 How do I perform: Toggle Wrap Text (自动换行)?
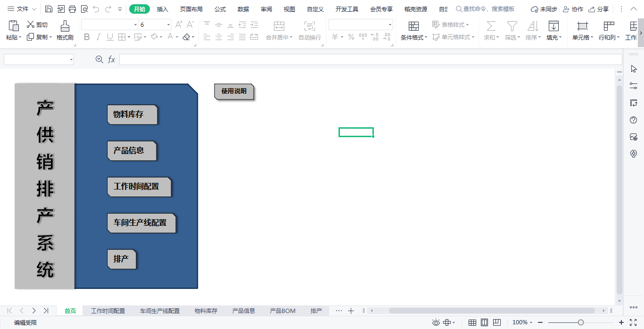(310, 30)
